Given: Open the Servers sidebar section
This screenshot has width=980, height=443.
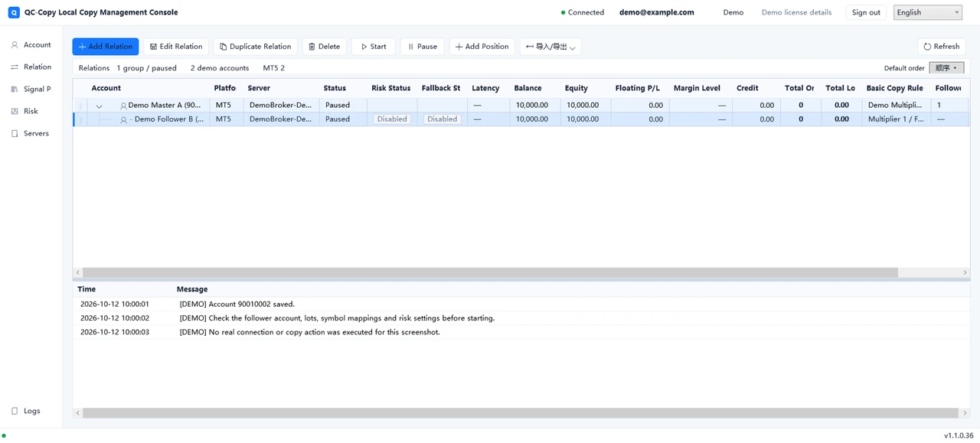Looking at the screenshot, I should pyautogui.click(x=31, y=134).
